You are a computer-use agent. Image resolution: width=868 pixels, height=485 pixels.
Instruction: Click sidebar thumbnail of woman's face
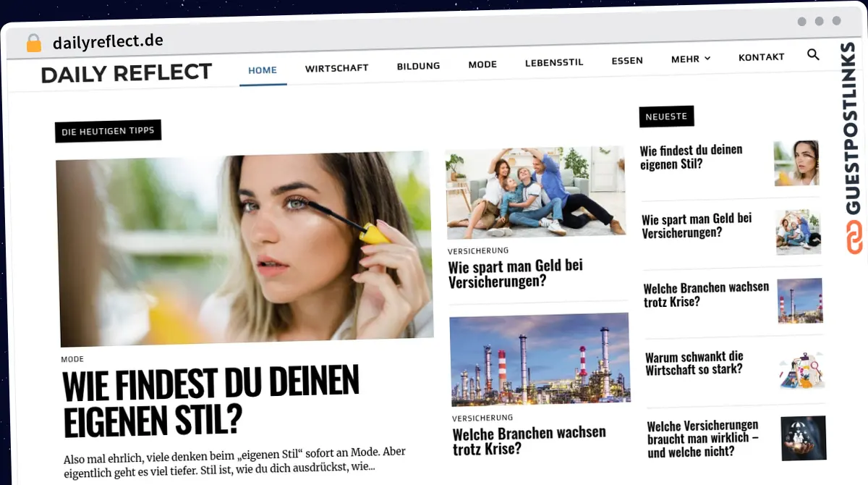click(x=796, y=163)
